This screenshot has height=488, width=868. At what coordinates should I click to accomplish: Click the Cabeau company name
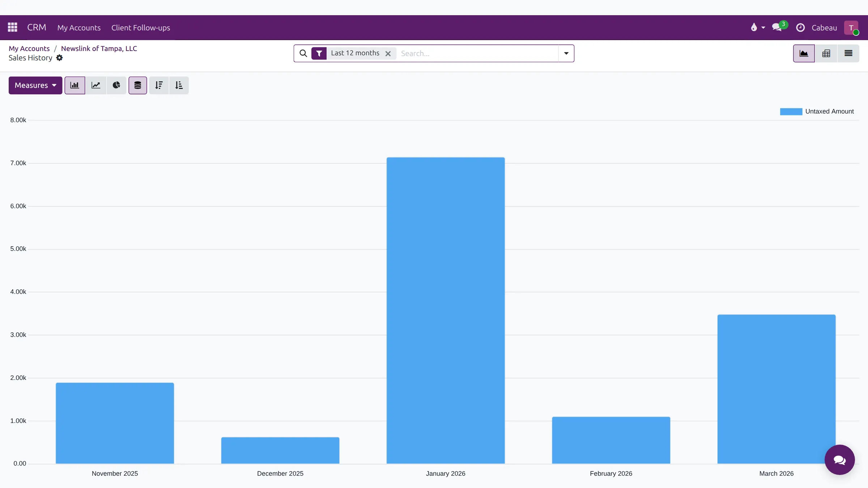click(x=824, y=27)
